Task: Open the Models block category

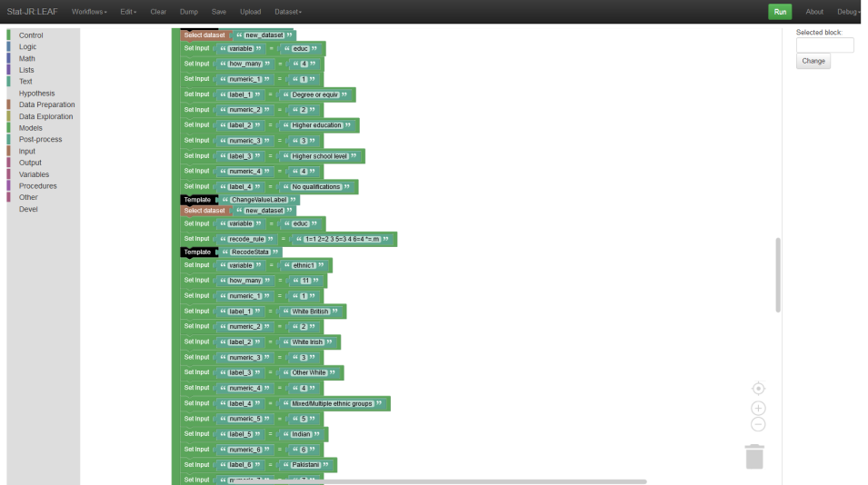Action: tap(30, 128)
